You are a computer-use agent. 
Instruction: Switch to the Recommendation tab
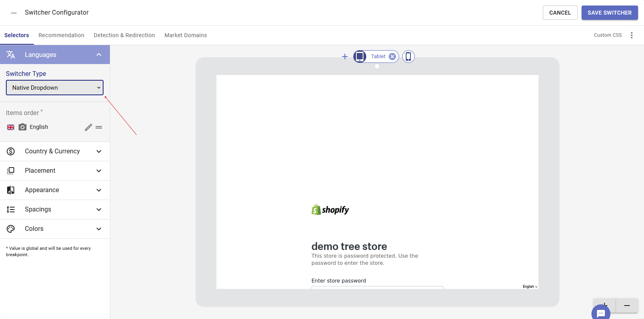click(61, 35)
